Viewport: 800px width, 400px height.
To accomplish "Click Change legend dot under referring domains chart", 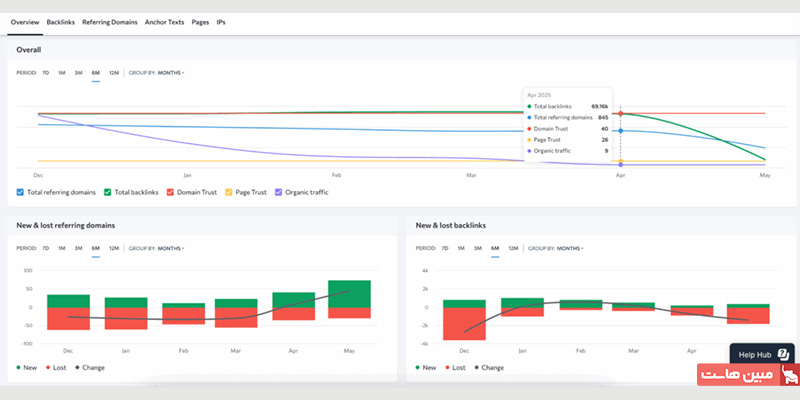I will tap(75, 368).
